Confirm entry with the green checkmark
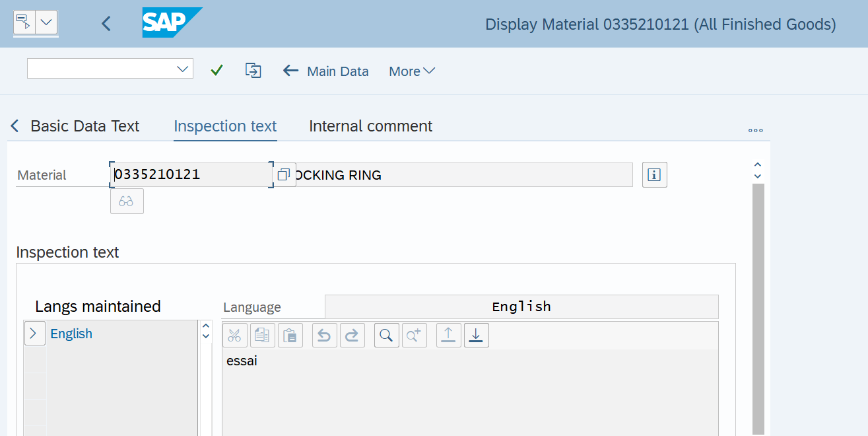This screenshot has width=868, height=436. point(217,70)
